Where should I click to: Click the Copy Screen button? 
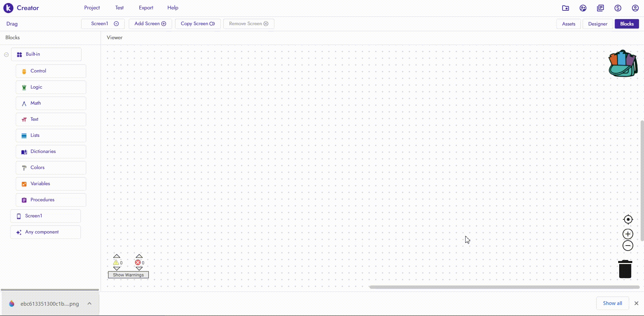pyautogui.click(x=198, y=24)
